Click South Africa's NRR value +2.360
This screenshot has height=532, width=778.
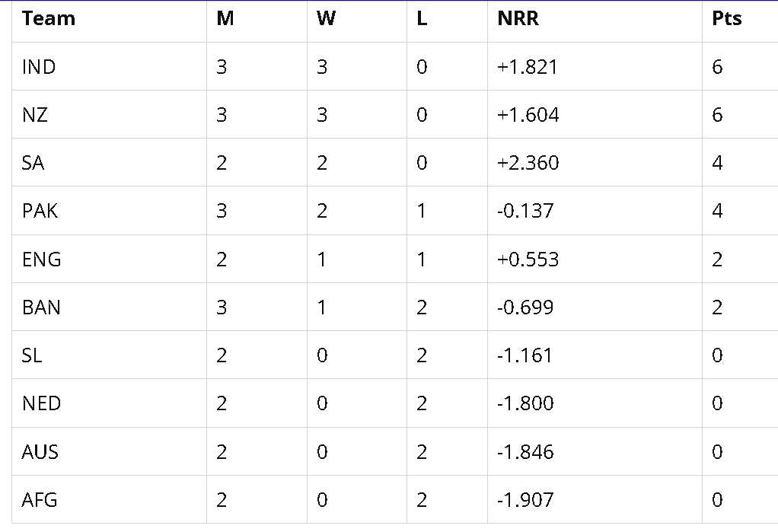point(528,163)
